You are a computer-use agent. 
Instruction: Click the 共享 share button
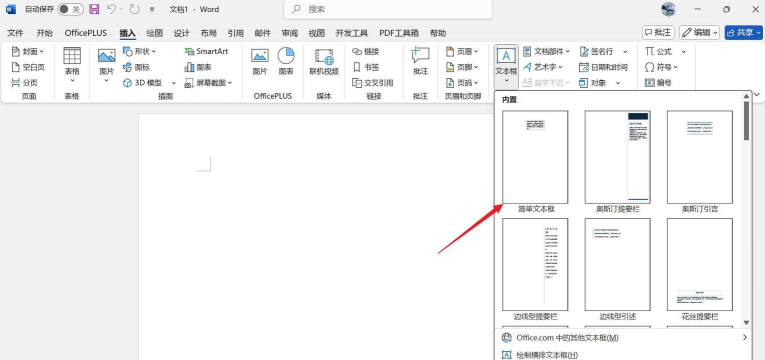point(744,33)
